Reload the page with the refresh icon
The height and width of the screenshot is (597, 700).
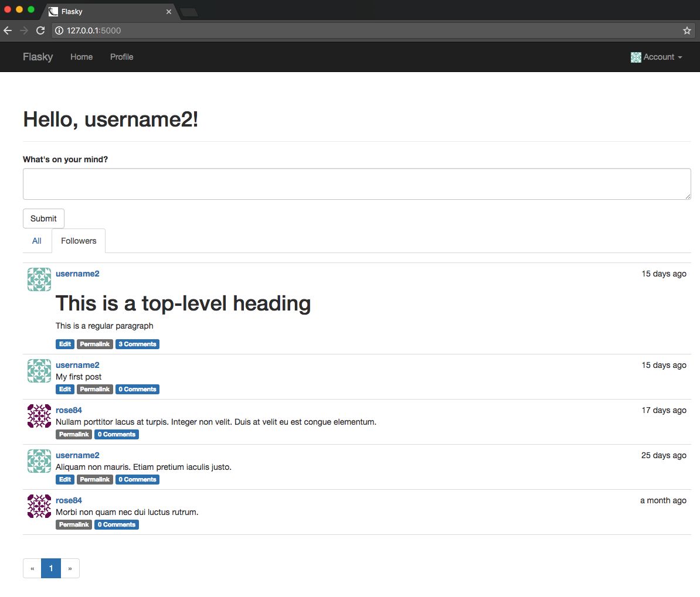tap(40, 30)
